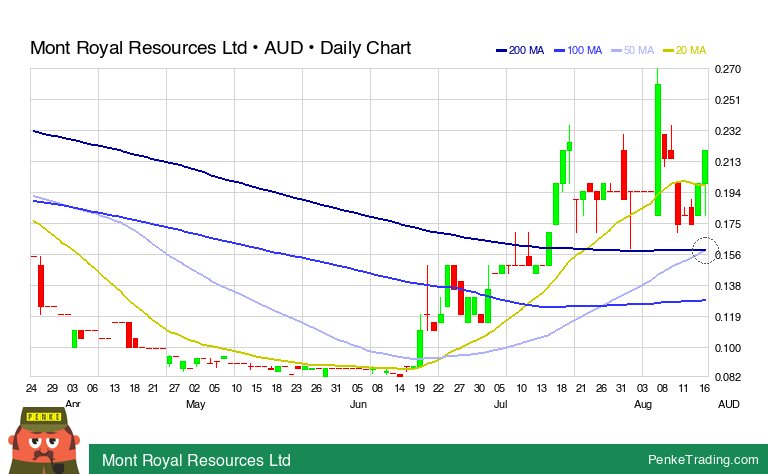
Task: Click the date label 14 on the x-axis
Action: pyautogui.click(x=400, y=388)
